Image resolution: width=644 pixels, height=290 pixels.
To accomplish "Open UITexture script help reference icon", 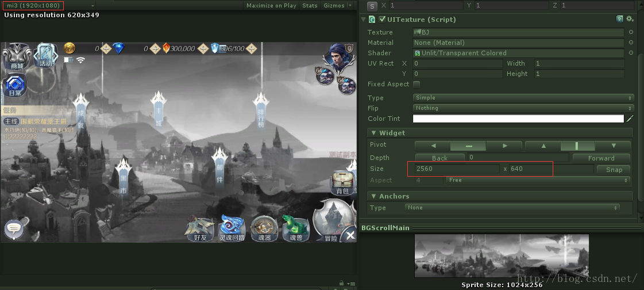I will click(619, 19).
